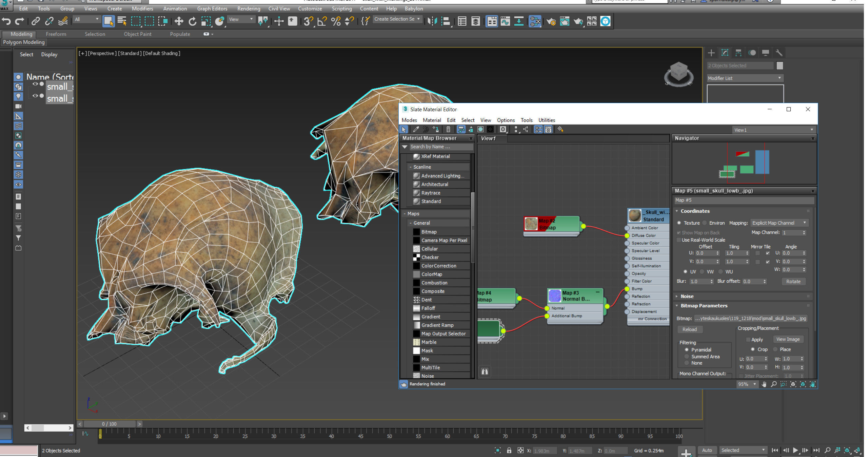
Task: Open the Modify command panel tab
Action: click(x=725, y=53)
